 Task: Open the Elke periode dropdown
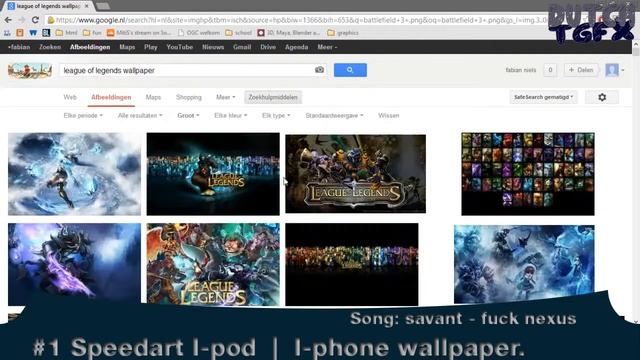point(83,116)
